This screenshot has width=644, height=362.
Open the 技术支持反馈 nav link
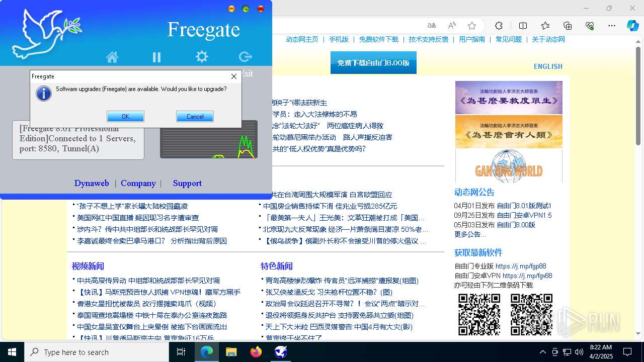point(428,39)
